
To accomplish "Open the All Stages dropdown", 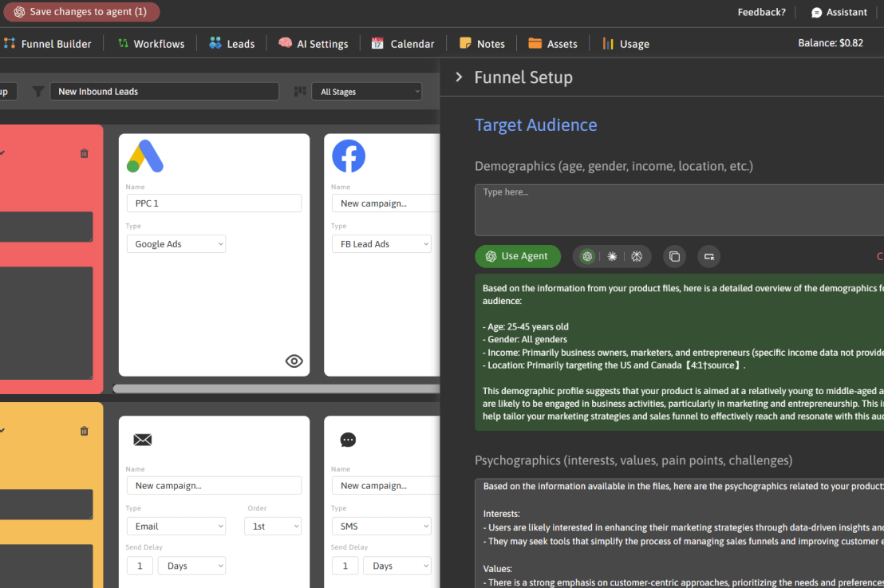I will [x=366, y=92].
